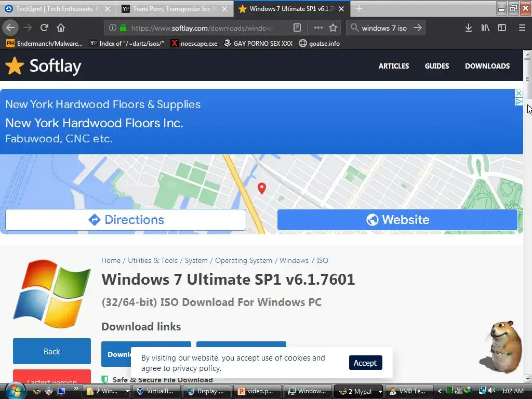
Task: Submit search with the arrow button
Action: tap(418, 28)
